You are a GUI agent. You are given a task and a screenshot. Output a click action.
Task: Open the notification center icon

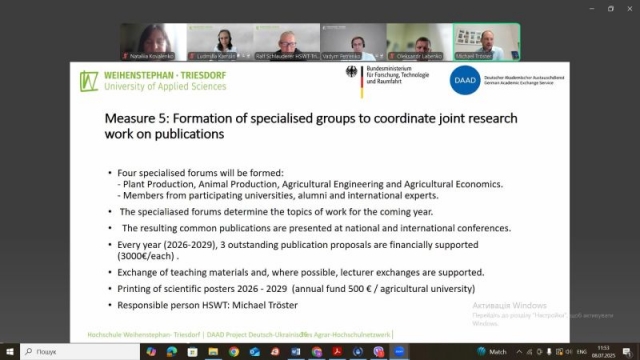627,351
